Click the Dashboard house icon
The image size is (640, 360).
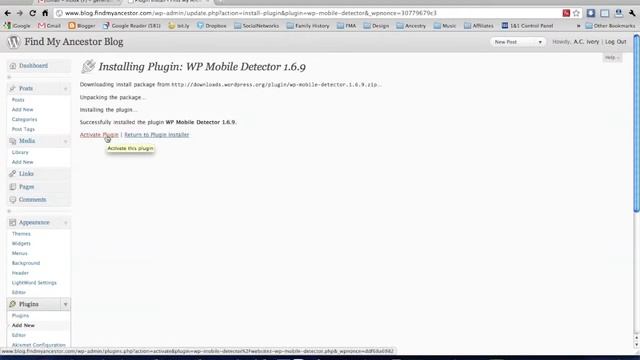[13, 66]
